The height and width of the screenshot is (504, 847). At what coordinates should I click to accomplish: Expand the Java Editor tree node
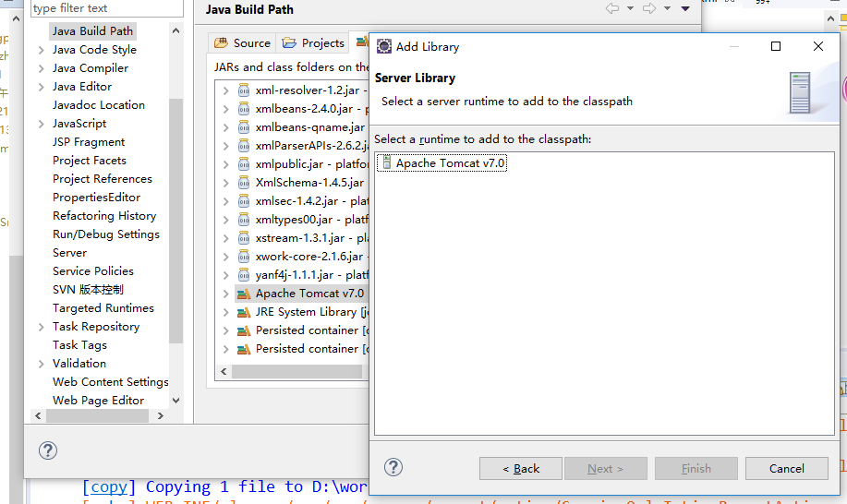tap(41, 87)
